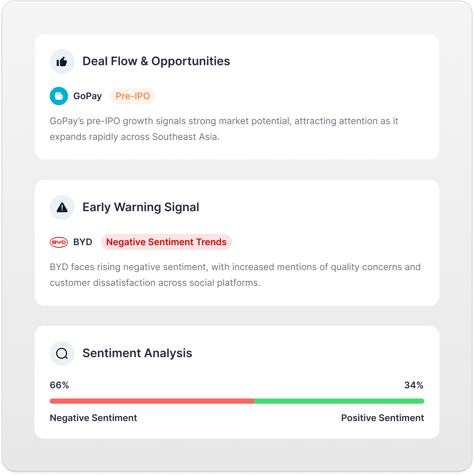Open the Early Warning Signal heading
This screenshot has width=474, height=476.
141,207
